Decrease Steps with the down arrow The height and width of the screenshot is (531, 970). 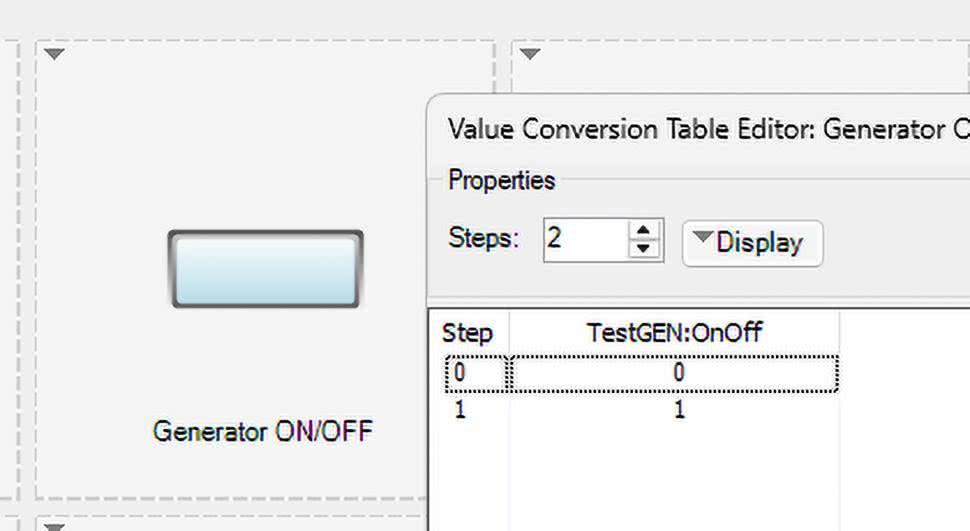pos(644,250)
